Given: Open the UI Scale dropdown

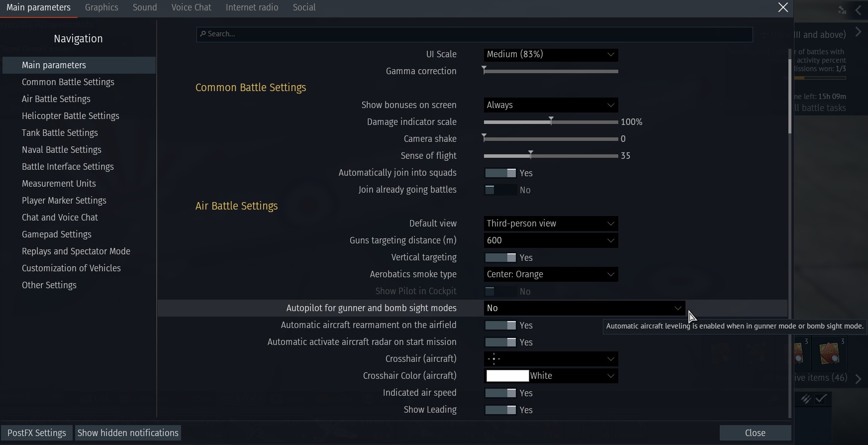Looking at the screenshot, I should 551,54.
